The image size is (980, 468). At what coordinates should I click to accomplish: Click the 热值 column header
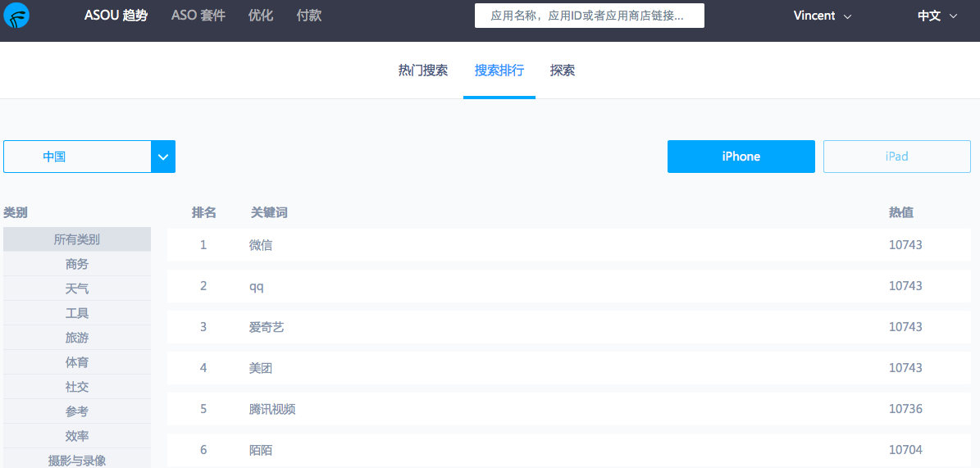901,213
